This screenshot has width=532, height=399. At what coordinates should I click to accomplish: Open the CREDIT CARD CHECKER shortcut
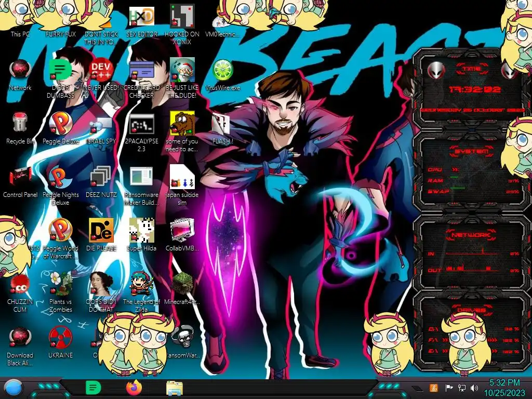coord(141,70)
